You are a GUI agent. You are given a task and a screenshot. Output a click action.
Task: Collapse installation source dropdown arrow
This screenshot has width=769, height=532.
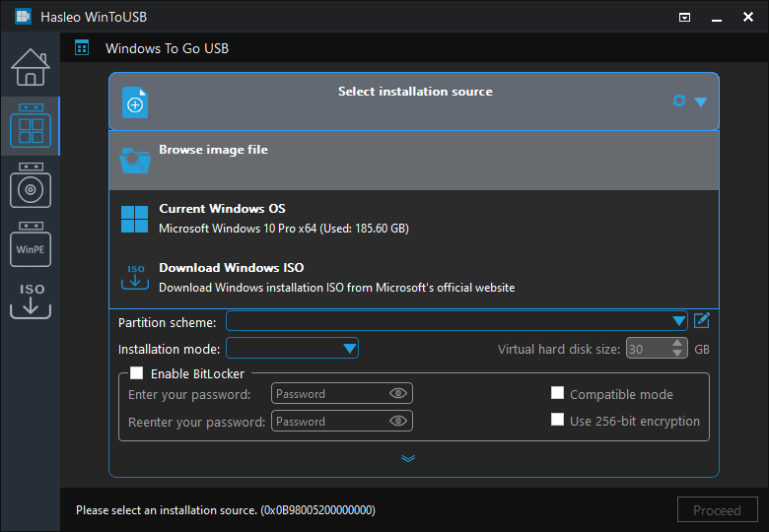click(x=701, y=101)
